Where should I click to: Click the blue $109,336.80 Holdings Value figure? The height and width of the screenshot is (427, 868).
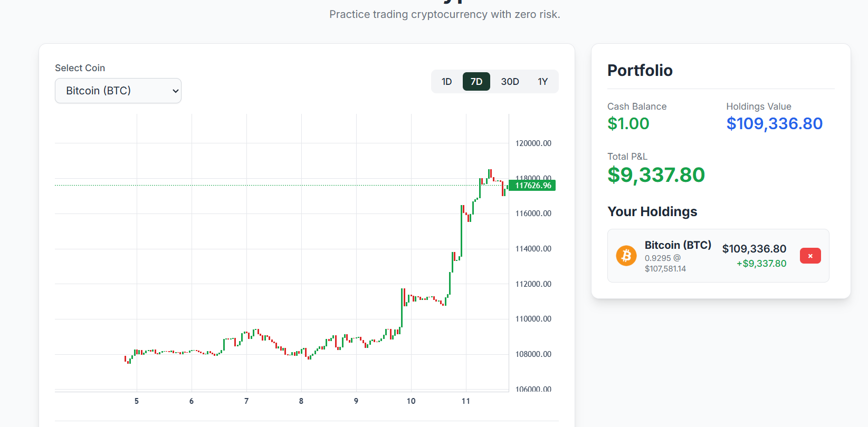pyautogui.click(x=774, y=123)
